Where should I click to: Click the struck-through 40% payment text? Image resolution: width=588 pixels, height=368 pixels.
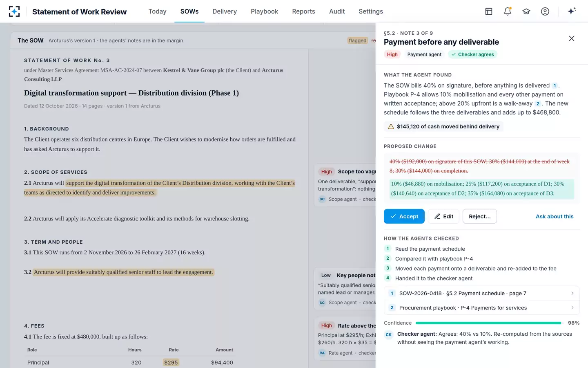pos(479,166)
